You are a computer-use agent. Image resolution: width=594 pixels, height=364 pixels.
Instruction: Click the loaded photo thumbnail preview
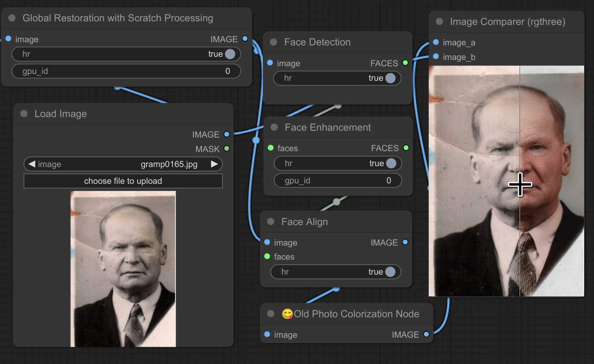123,269
